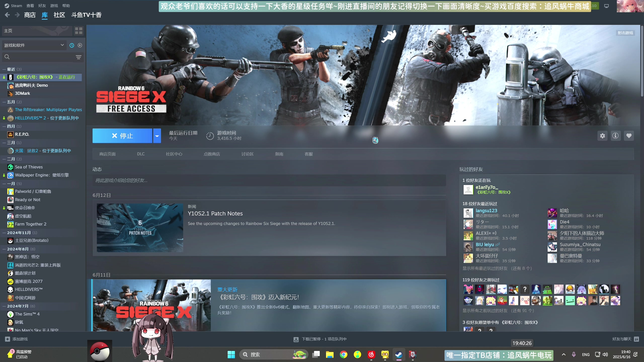Select 逃离鸭科夫 Demo in library
644x362 pixels.
coord(31,85)
